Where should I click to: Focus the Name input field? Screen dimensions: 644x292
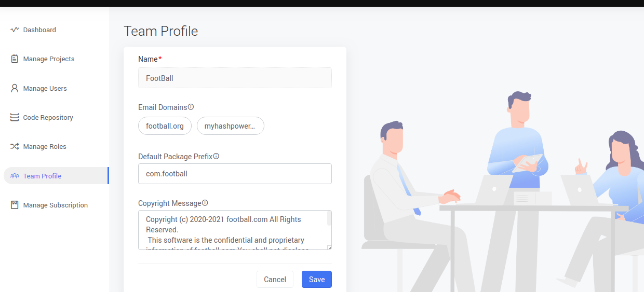(235, 78)
